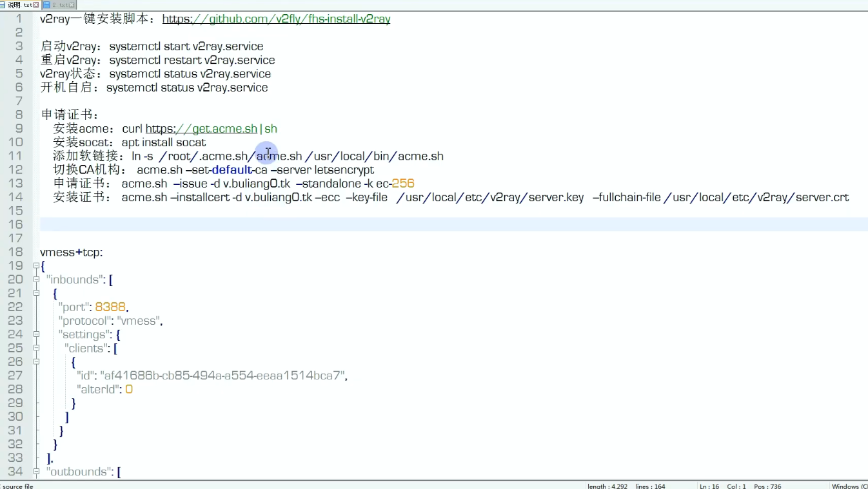Viewport: 868px width, 489px height.
Task: Click "Pos : 736" in status bar
Action: [x=767, y=486]
